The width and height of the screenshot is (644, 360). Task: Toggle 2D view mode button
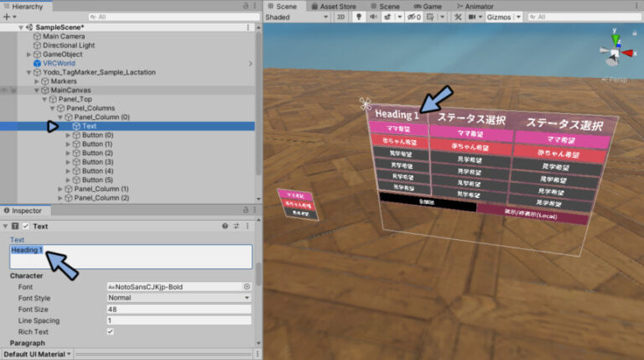point(341,17)
